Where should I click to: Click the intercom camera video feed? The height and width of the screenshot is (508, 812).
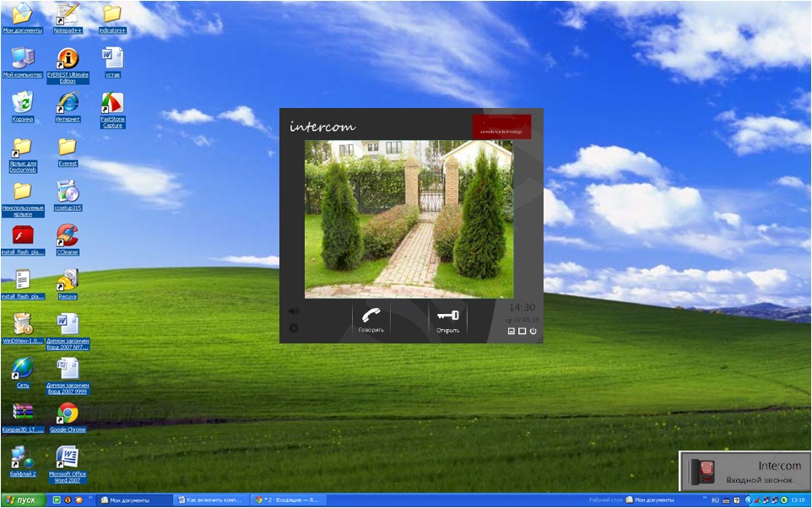pyautogui.click(x=409, y=219)
